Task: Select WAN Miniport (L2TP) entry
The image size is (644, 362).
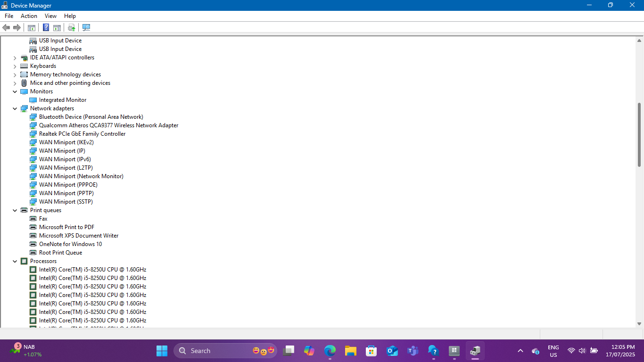Action: tap(66, 168)
